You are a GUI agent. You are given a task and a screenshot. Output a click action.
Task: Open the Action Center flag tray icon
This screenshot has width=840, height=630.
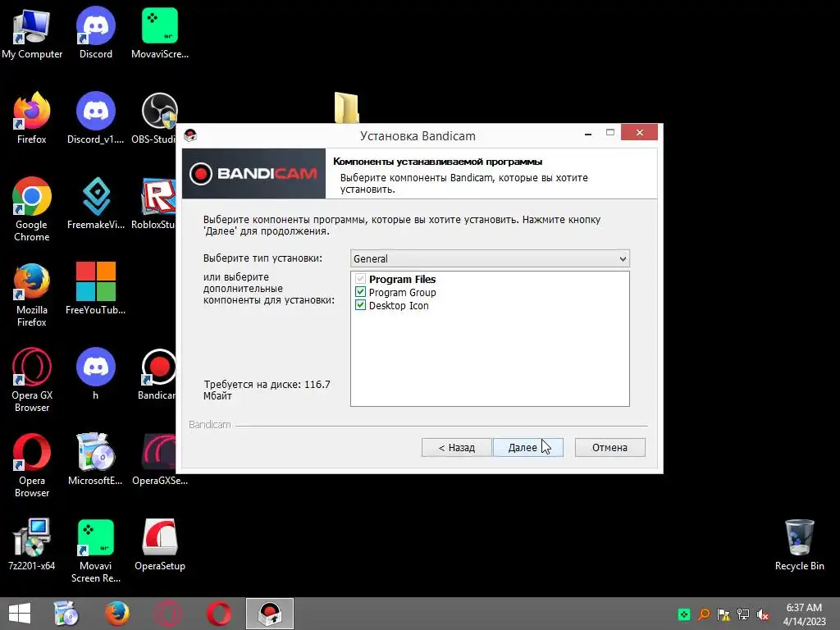724,614
